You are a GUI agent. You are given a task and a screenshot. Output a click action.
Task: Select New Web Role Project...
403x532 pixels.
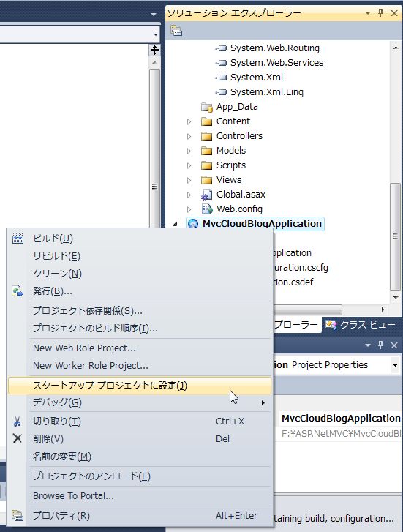tap(140, 348)
